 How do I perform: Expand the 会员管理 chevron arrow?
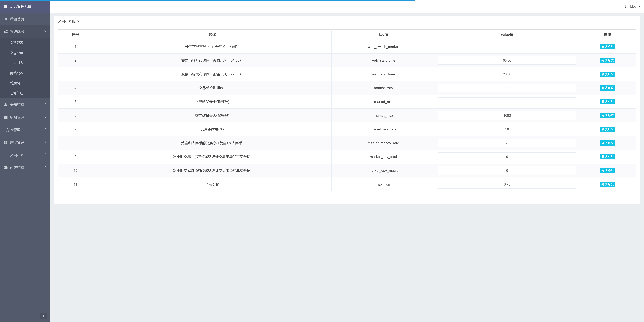click(x=46, y=104)
